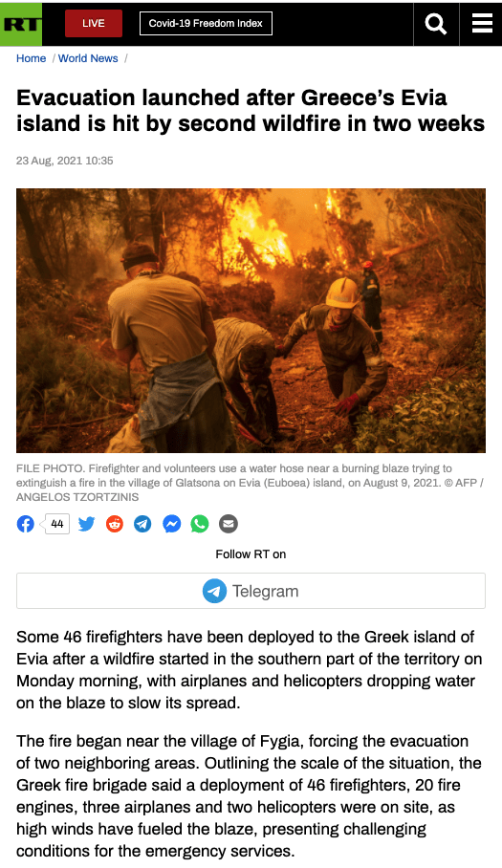Screen dimensions: 502x868
Task: Click the red LIVE button
Action: pyautogui.click(x=94, y=23)
